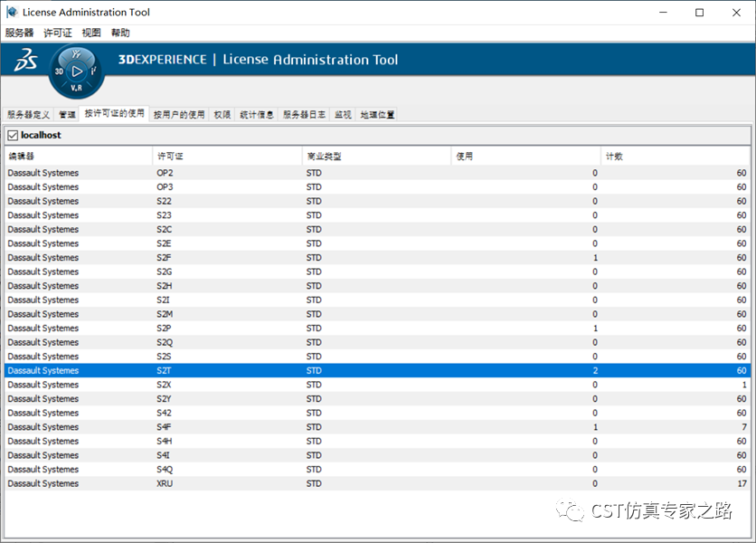Select license S4I in the table
Viewport: 756px width, 543px height.
(377, 455)
